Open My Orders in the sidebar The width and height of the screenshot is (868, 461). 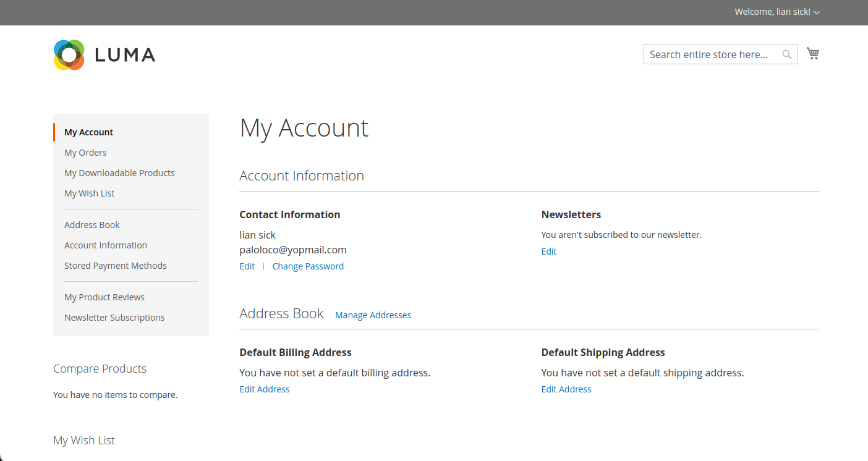pyautogui.click(x=85, y=153)
